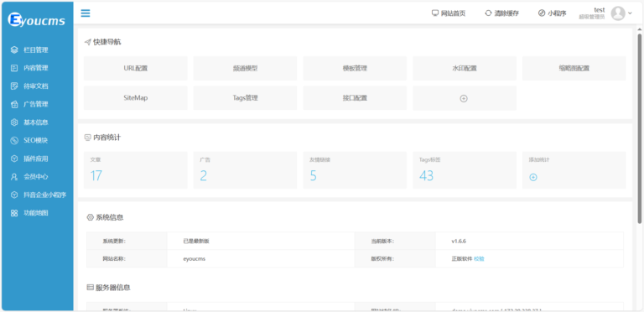Open the 模板管理 shortcut
Image resolution: width=644 pixels, height=312 pixels.
tap(355, 69)
